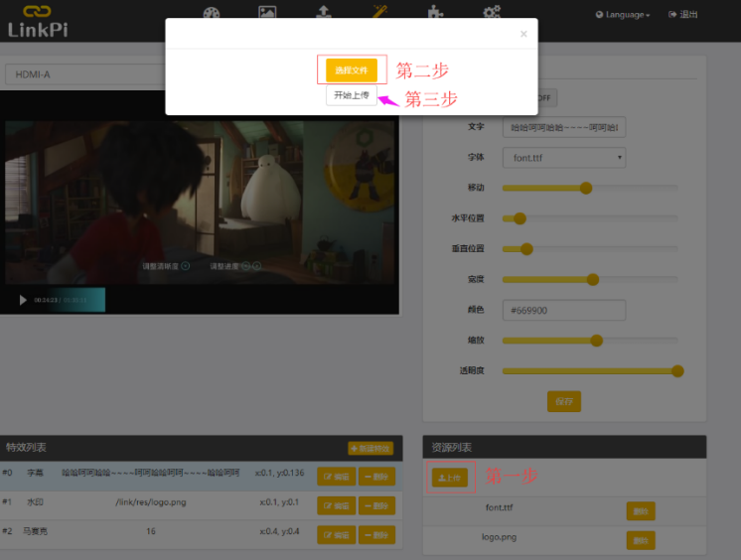This screenshot has height=560, width=741.
Task: Open the gears system settings icon
Action: point(492,12)
